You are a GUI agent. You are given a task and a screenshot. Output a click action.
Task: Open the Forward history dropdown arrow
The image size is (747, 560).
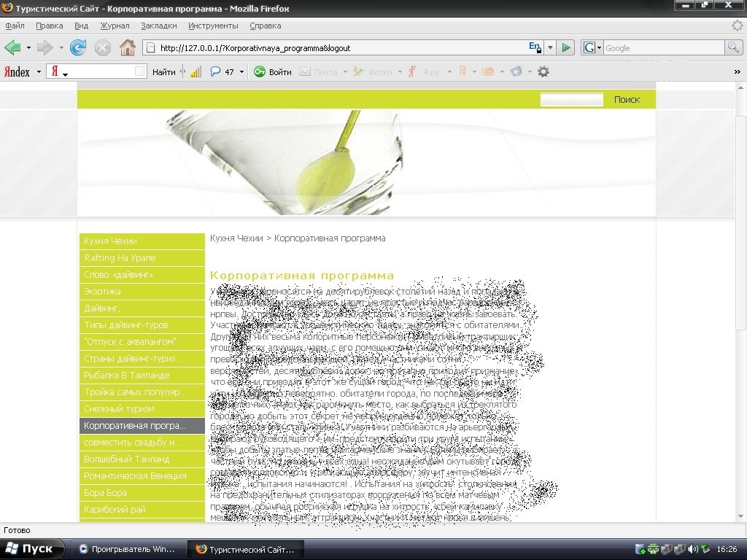61,47
